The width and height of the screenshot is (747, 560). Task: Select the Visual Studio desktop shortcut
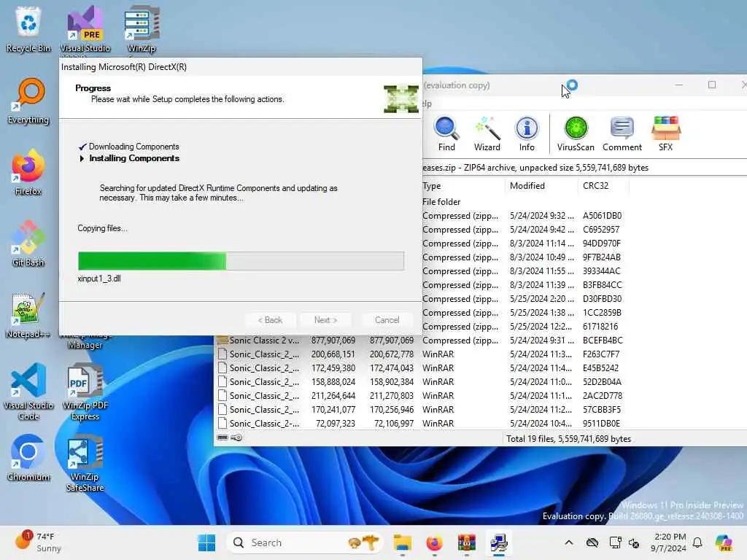[x=85, y=28]
